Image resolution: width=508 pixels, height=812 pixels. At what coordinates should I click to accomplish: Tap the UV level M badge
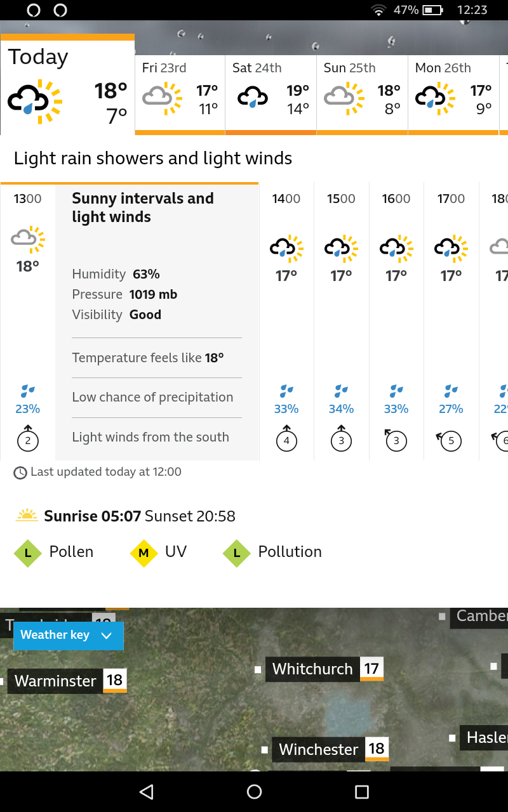tap(144, 553)
